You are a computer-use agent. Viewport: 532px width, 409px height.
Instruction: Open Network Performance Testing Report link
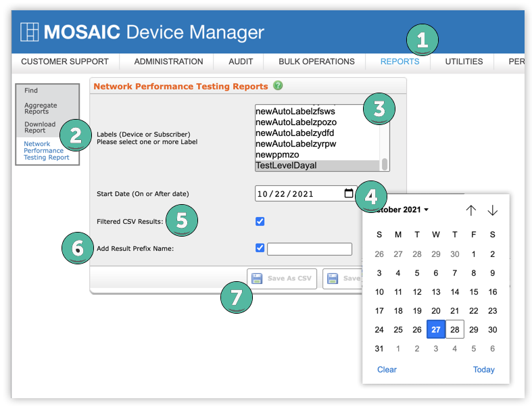46,150
